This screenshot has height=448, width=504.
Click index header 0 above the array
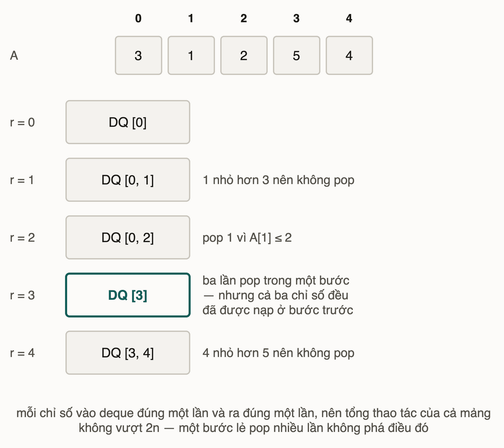(x=138, y=19)
